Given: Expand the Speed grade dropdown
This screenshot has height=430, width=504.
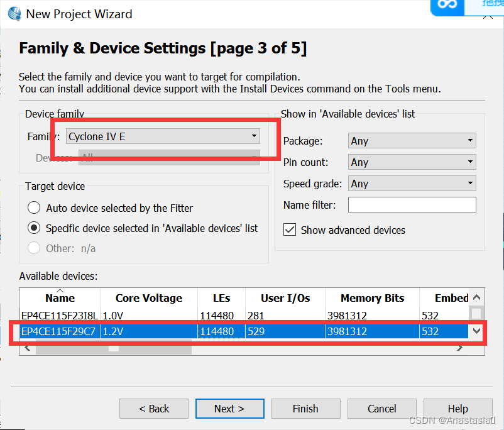Looking at the screenshot, I should pos(412,184).
